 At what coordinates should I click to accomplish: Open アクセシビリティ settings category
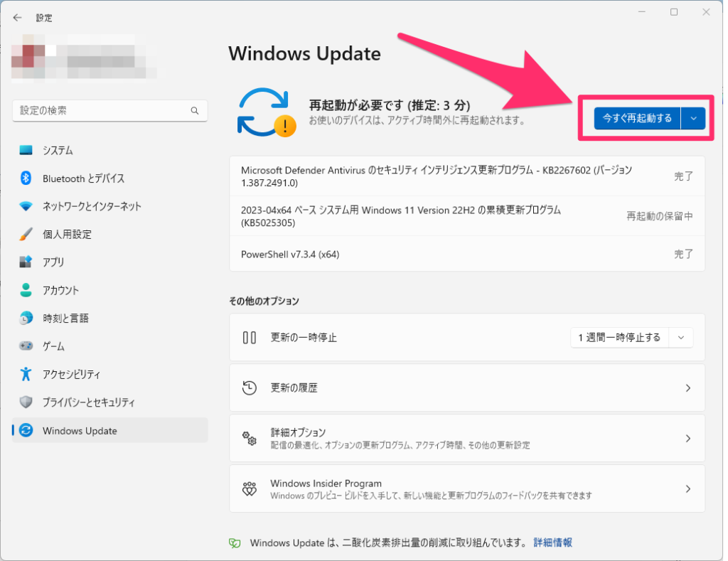110,374
